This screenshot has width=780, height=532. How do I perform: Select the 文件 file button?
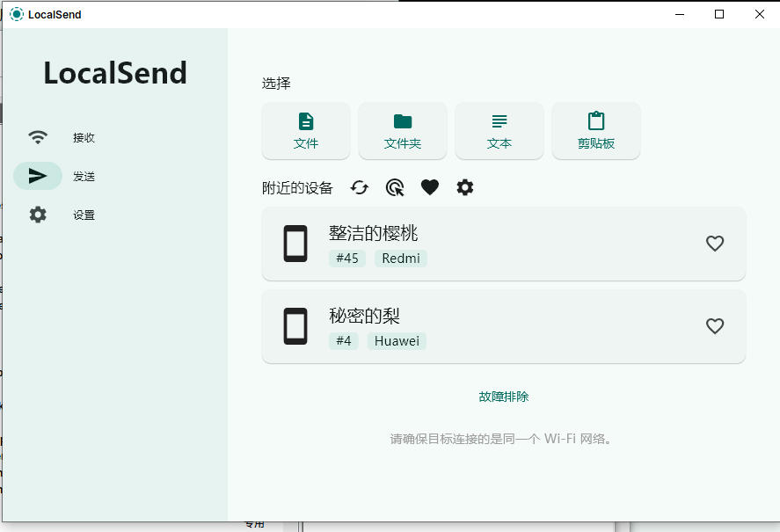pyautogui.click(x=306, y=131)
